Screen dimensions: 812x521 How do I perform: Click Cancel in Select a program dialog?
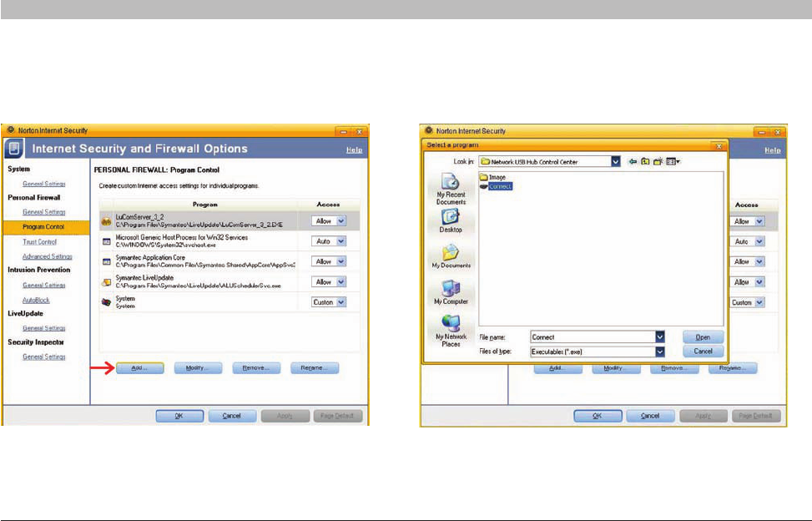coord(703,352)
